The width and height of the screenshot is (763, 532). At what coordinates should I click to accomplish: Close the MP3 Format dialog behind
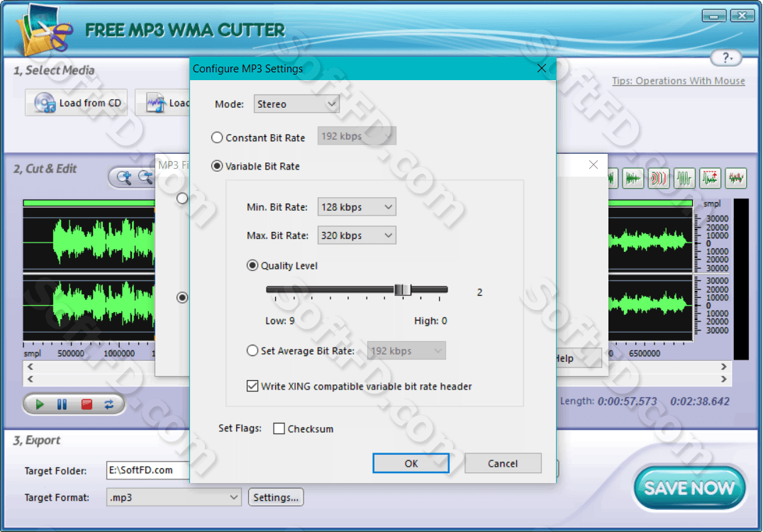[594, 165]
